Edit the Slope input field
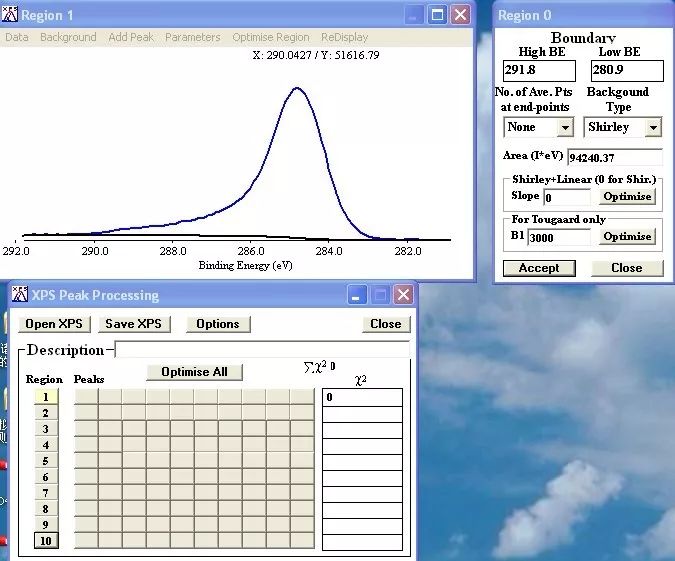This screenshot has width=675, height=561. (x=567, y=197)
